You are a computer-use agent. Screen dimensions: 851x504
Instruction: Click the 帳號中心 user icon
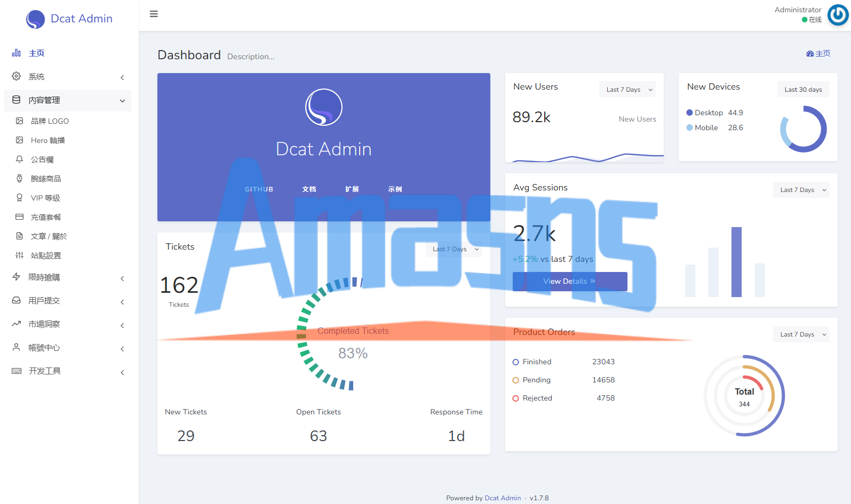click(x=17, y=347)
